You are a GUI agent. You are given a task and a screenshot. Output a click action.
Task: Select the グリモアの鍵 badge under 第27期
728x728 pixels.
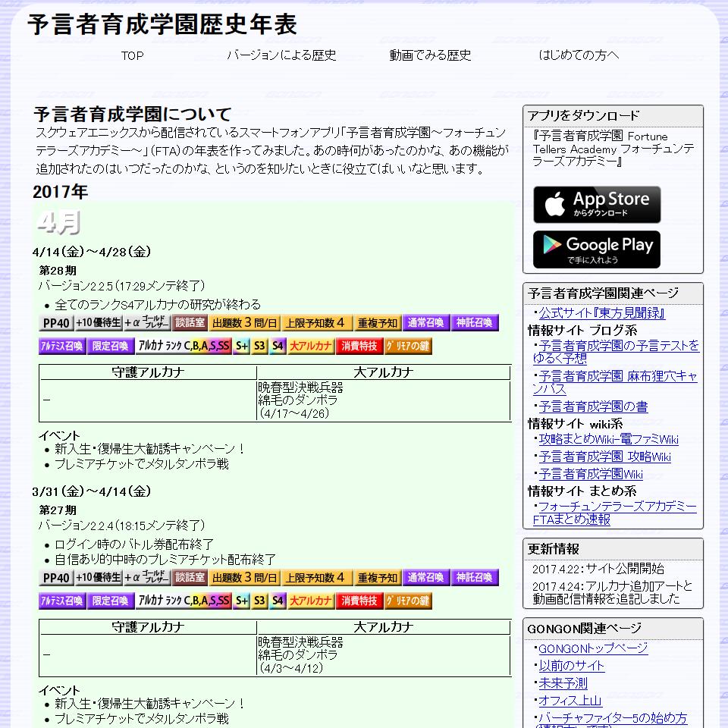coord(408,601)
